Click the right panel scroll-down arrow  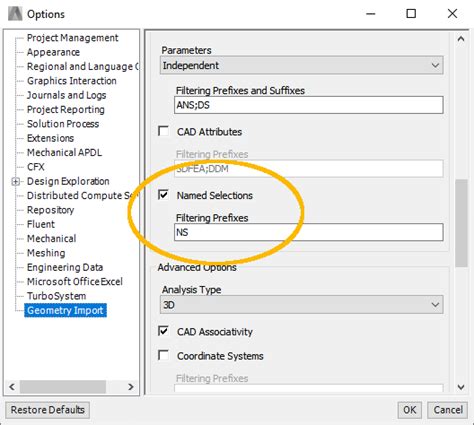coord(461,387)
